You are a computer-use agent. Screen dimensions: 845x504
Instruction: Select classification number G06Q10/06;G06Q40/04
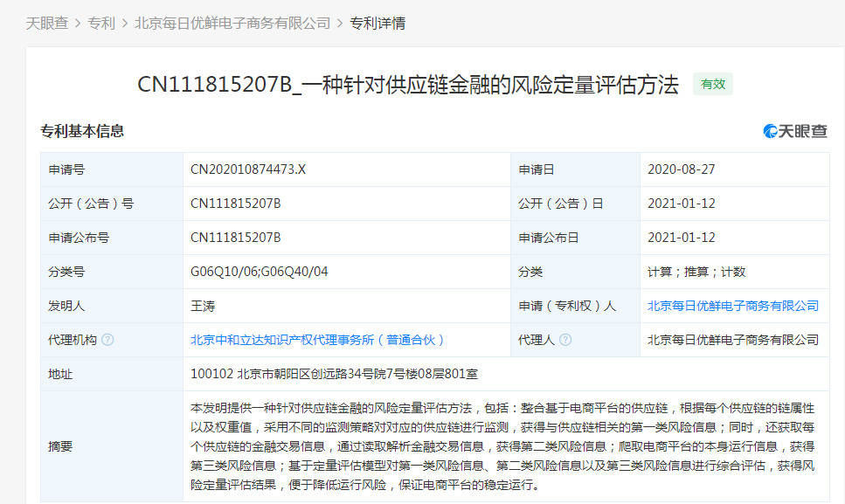coord(260,272)
